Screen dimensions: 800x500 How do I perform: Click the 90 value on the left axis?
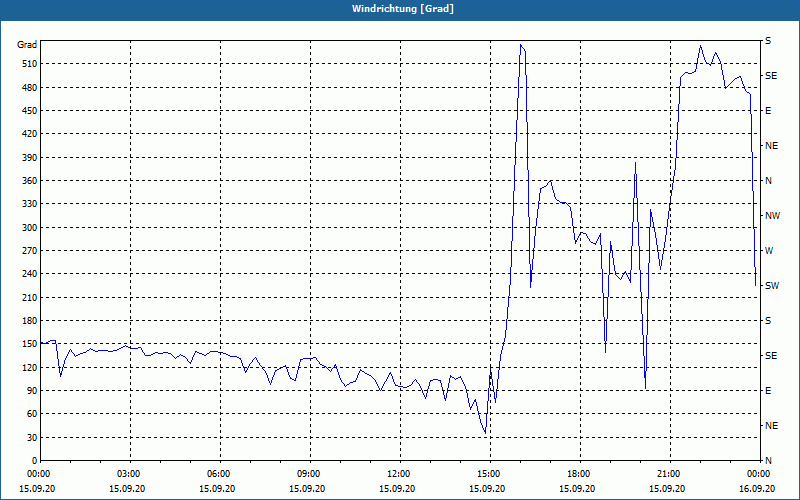click(x=32, y=390)
